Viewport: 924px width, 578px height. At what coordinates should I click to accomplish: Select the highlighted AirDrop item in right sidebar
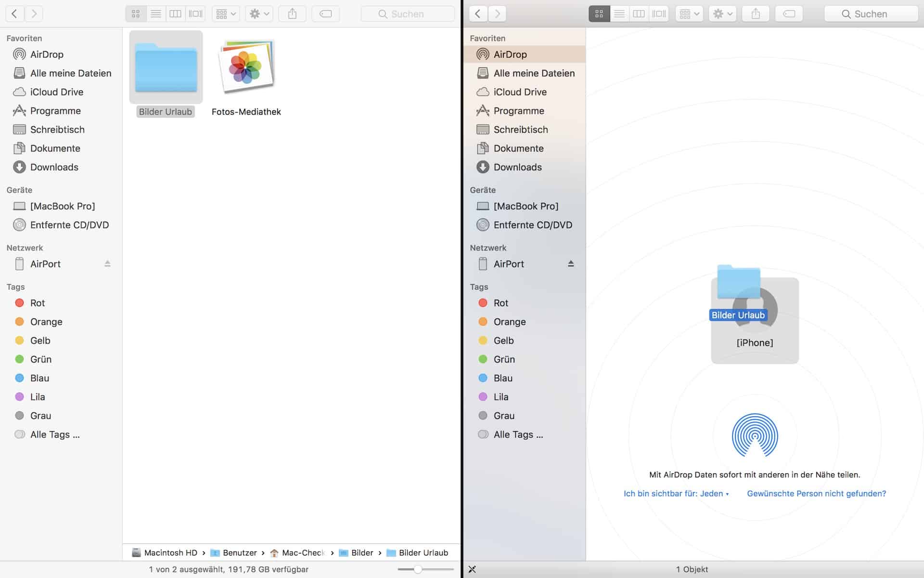tap(525, 54)
